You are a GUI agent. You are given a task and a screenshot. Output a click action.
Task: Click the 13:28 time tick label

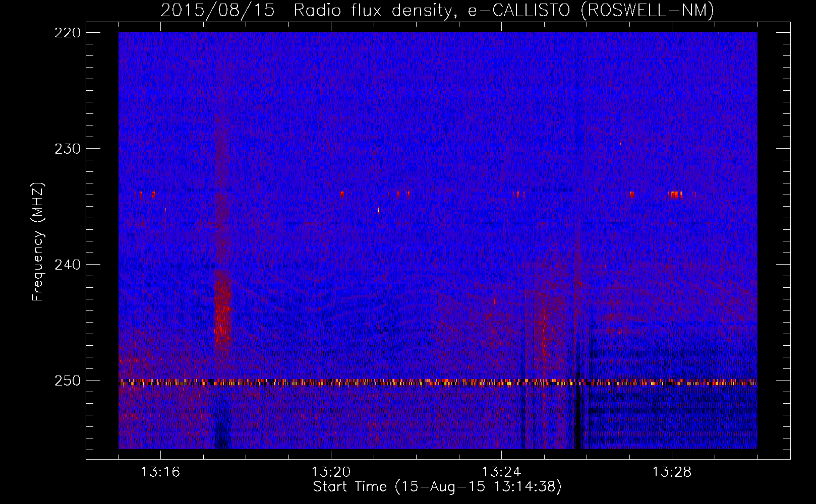coord(672,472)
